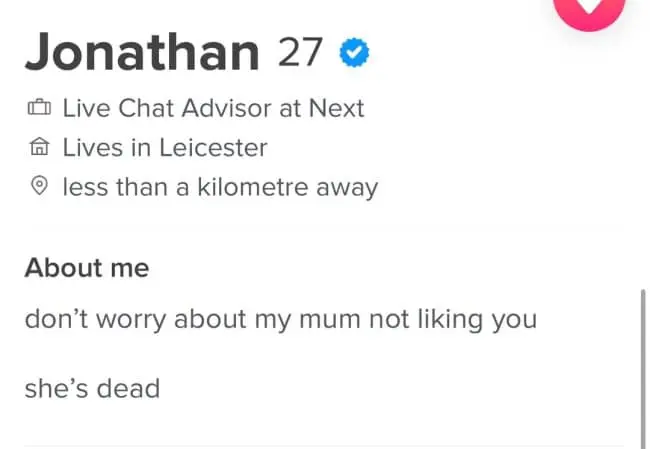Click the About me heading
The image size is (650, 449).
pos(87,268)
